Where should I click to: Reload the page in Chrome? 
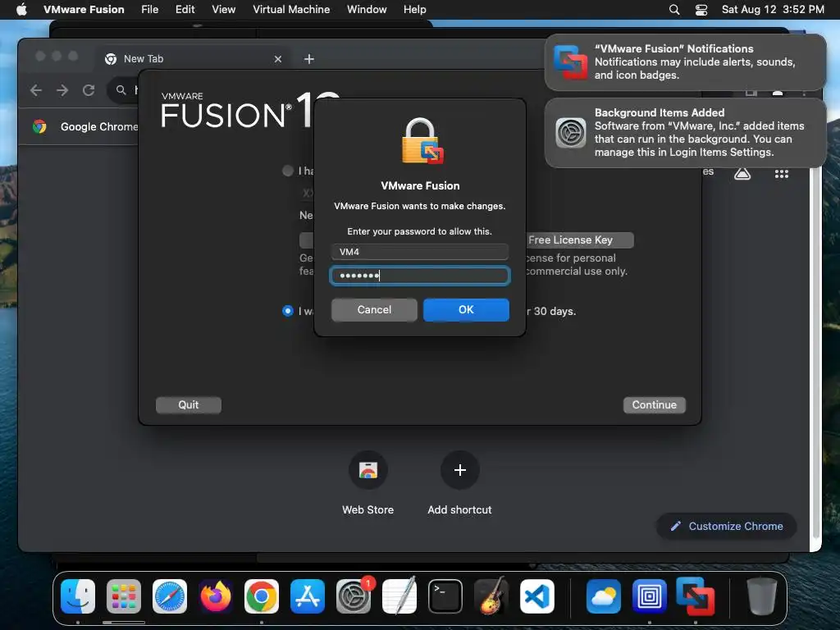(x=89, y=90)
